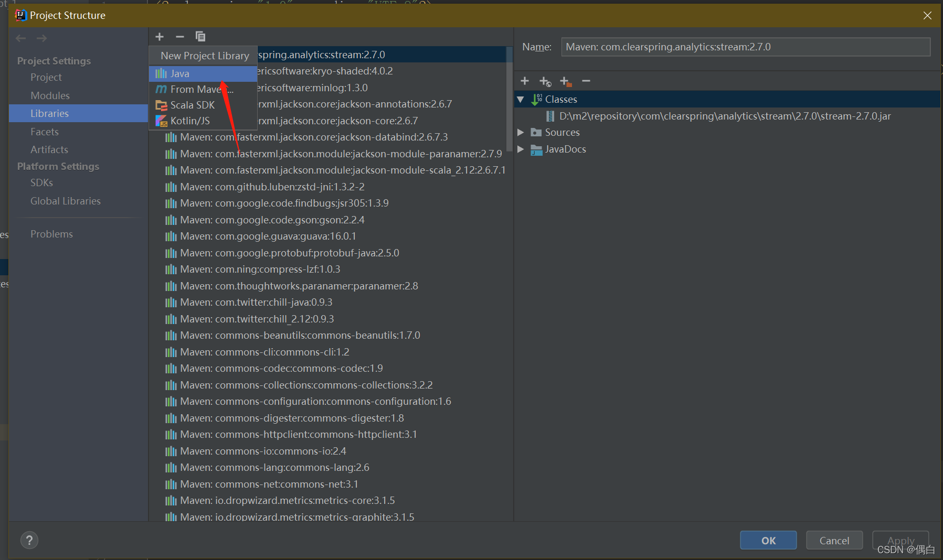Open the Modules settings page
The image size is (943, 560).
[50, 95]
